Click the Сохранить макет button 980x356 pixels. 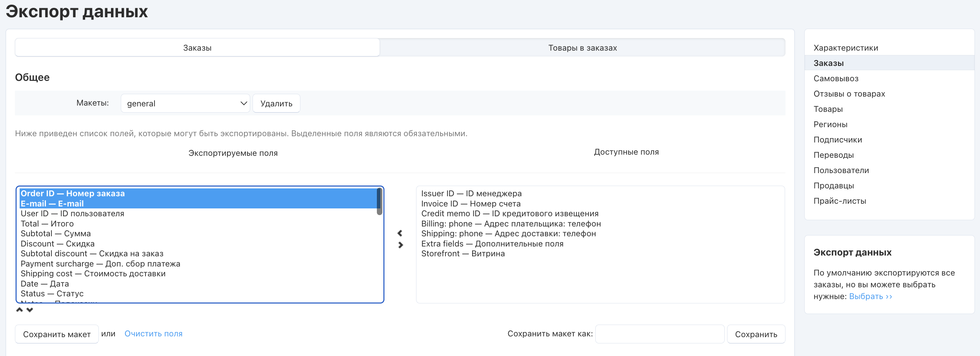pyautogui.click(x=57, y=334)
